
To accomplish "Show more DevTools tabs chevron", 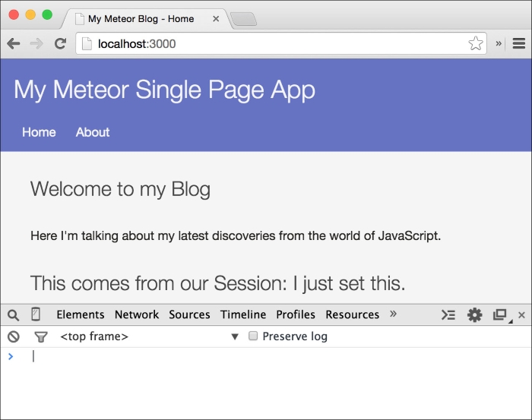I will click(x=393, y=314).
